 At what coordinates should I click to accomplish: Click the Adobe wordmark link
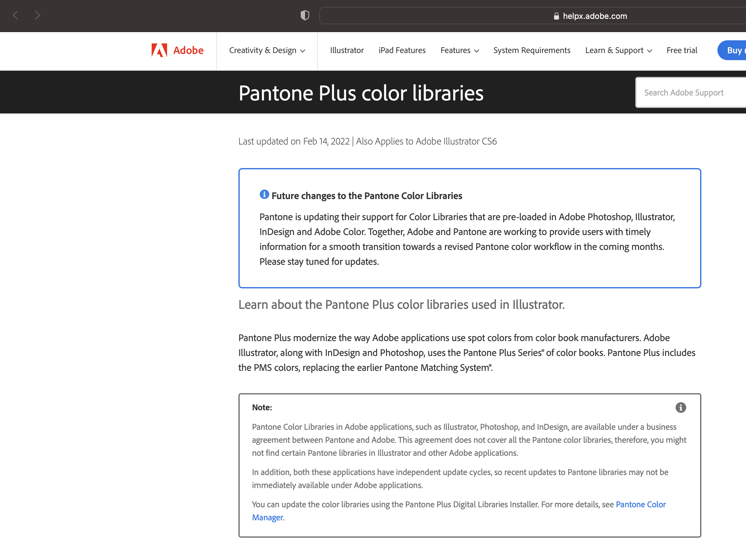188,50
